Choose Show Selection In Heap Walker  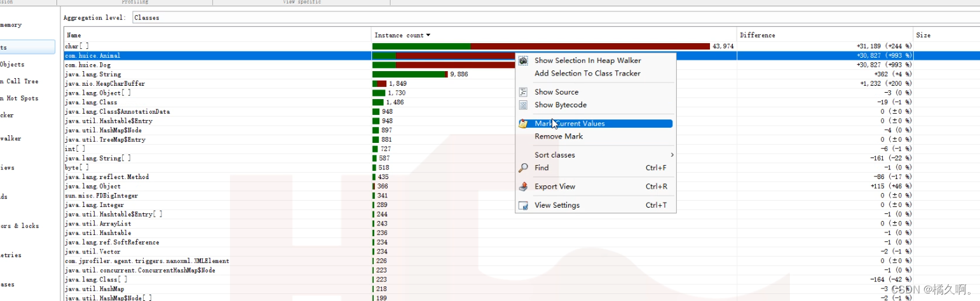click(x=588, y=60)
